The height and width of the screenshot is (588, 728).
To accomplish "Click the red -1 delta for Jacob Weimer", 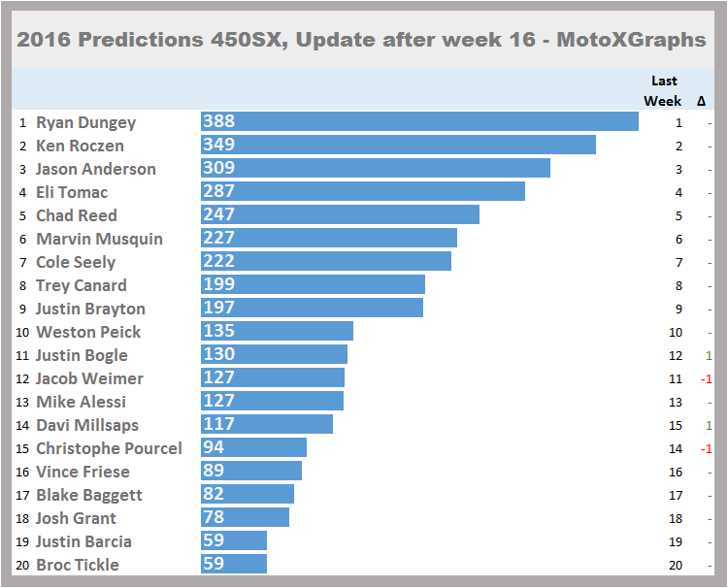I will (707, 378).
